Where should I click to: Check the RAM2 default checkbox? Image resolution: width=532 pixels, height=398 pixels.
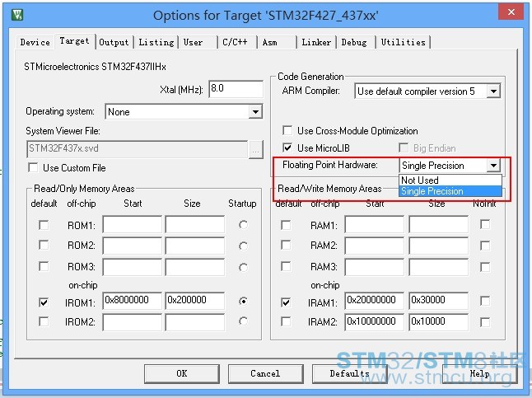click(286, 245)
